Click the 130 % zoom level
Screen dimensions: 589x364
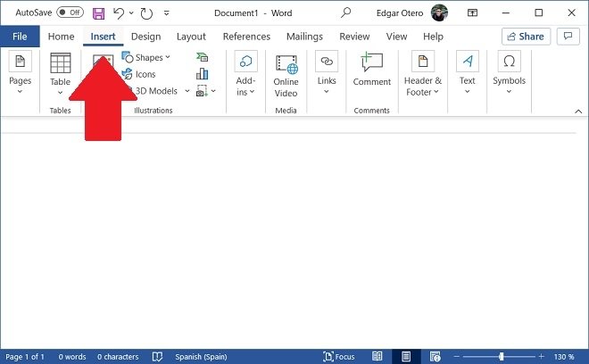pos(564,357)
